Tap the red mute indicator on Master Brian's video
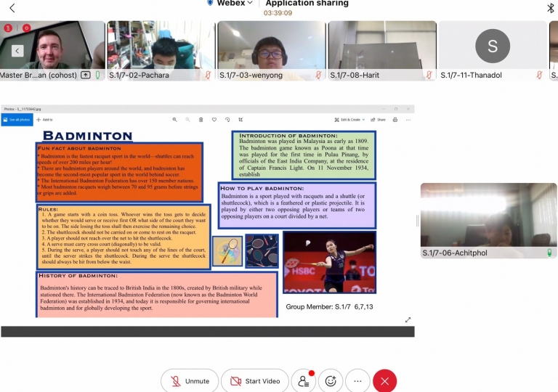558x392 pixels. [x=8, y=28]
